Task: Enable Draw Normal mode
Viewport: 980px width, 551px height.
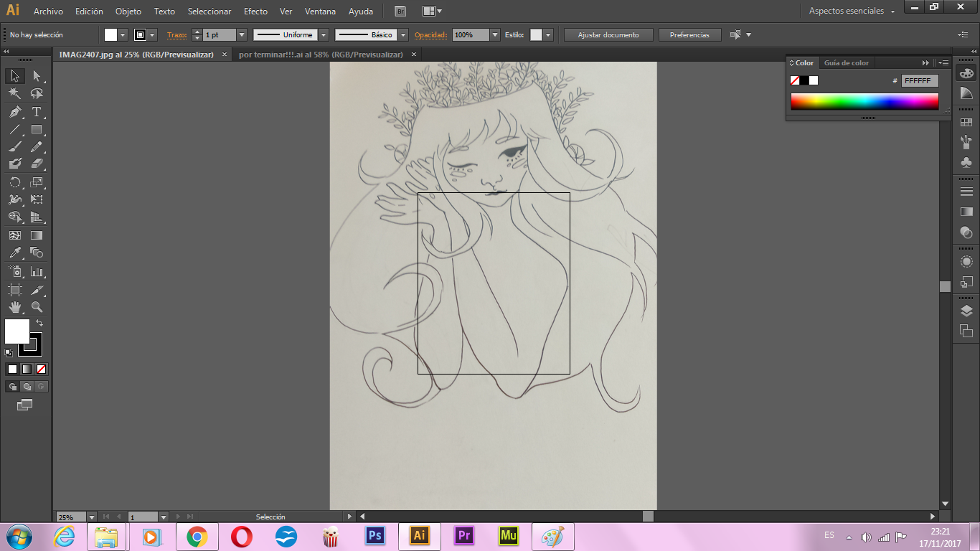Action: point(12,387)
